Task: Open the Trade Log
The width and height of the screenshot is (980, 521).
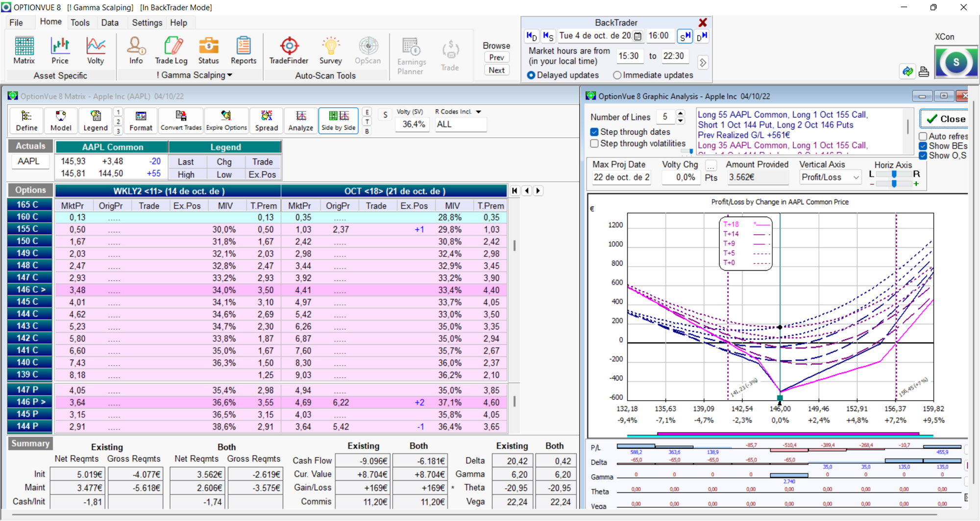Action: [x=171, y=51]
